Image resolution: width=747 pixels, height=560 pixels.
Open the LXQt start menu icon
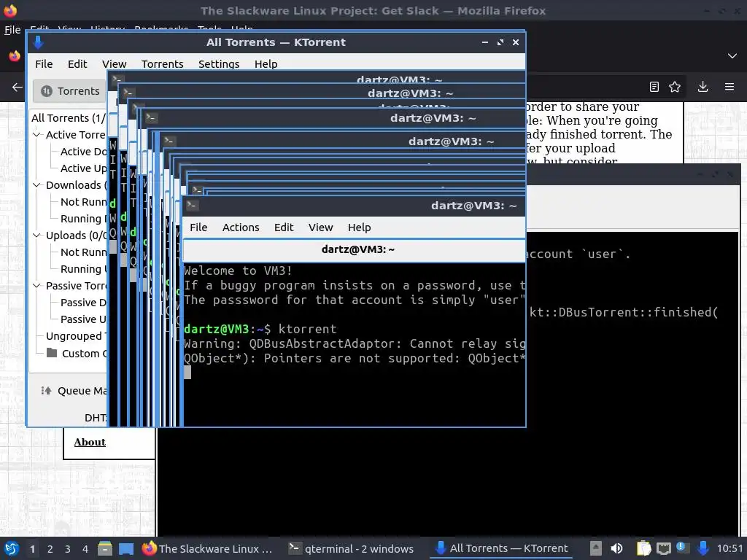(12, 548)
